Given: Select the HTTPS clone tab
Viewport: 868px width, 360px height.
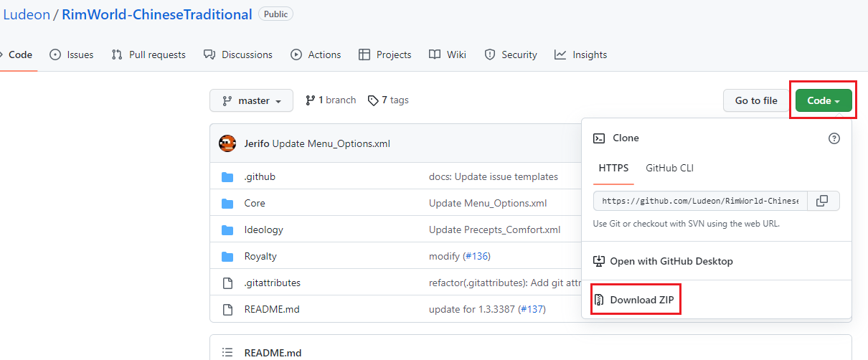Looking at the screenshot, I should pyautogui.click(x=613, y=168).
